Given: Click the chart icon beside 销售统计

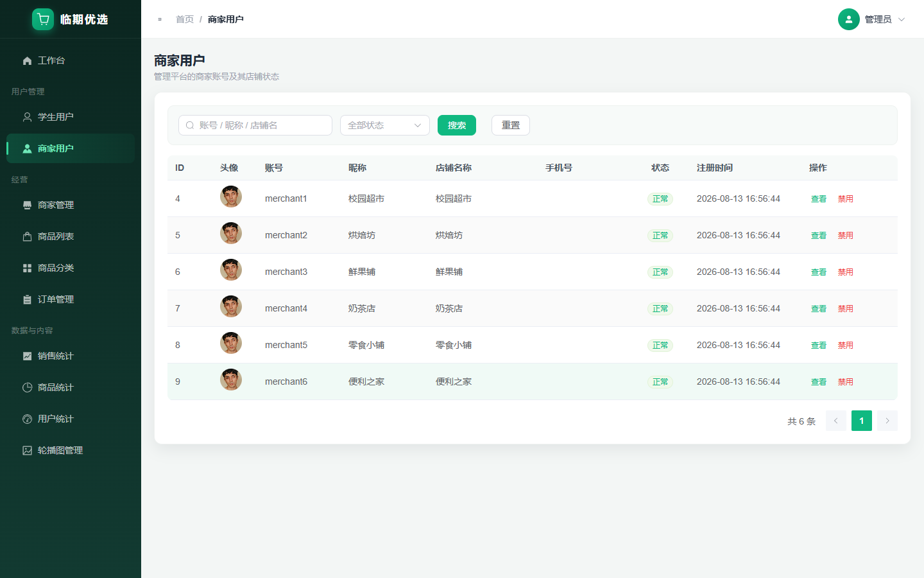Looking at the screenshot, I should (x=27, y=356).
